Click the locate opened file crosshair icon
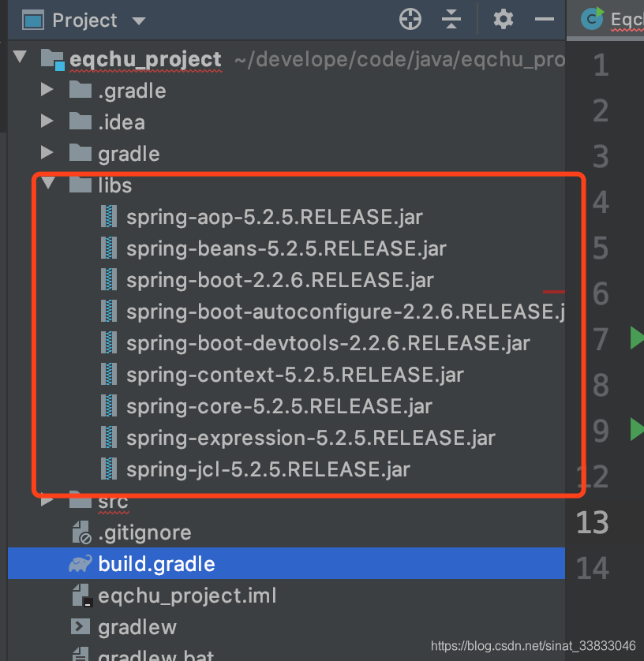This screenshot has width=644, height=661. coord(410,20)
